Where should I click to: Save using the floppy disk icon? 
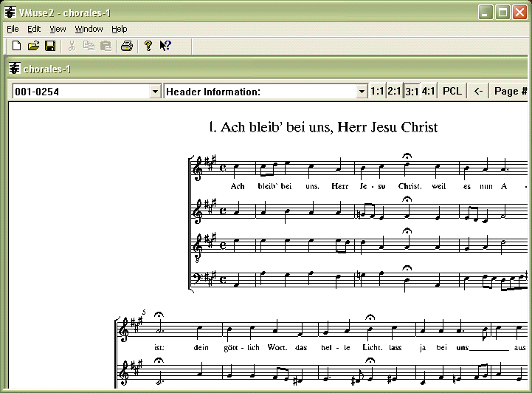(50, 46)
